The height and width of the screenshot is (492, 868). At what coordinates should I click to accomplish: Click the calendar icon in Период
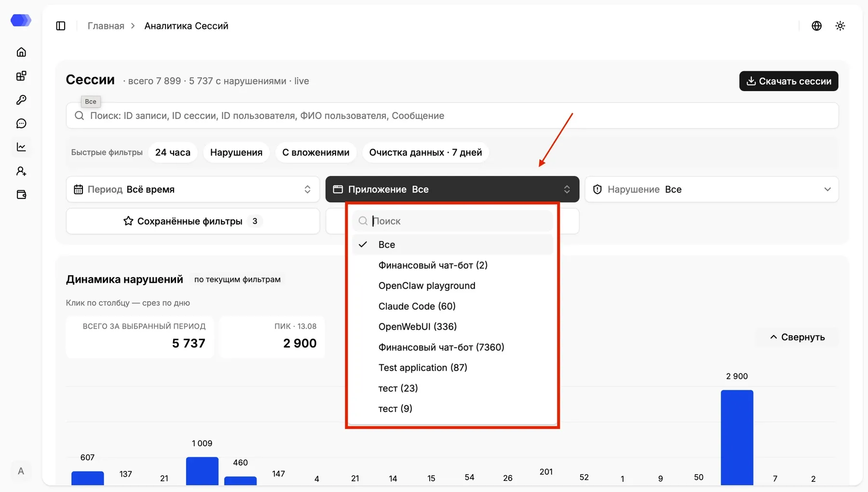78,189
